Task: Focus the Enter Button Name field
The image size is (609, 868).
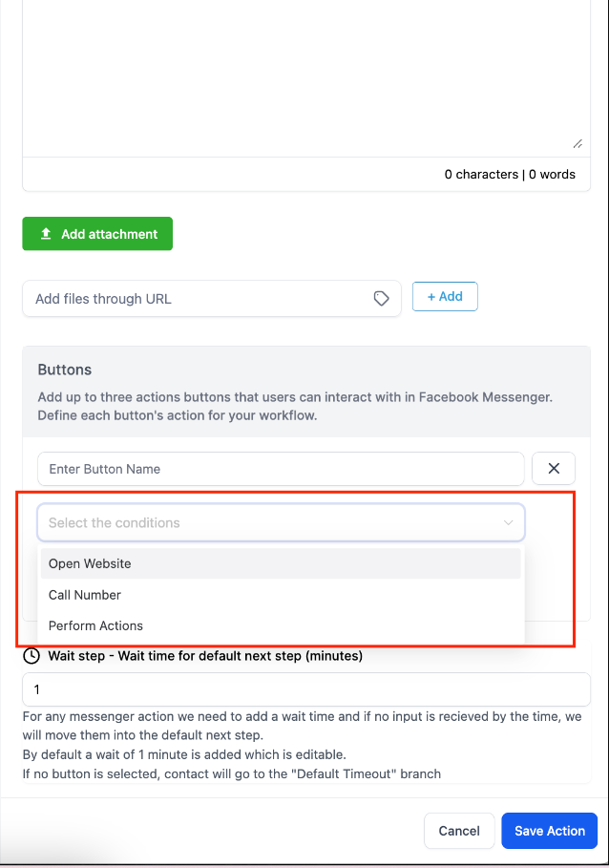Action: pos(281,469)
